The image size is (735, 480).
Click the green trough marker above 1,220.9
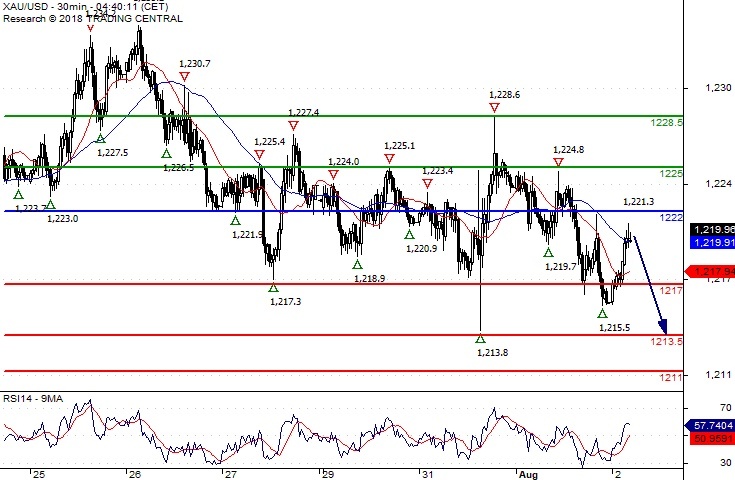(409, 235)
